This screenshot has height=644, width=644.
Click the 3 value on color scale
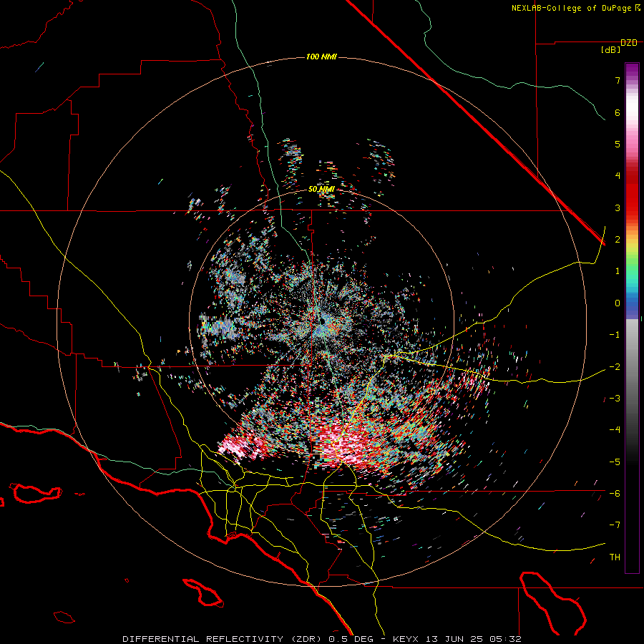[x=618, y=208]
